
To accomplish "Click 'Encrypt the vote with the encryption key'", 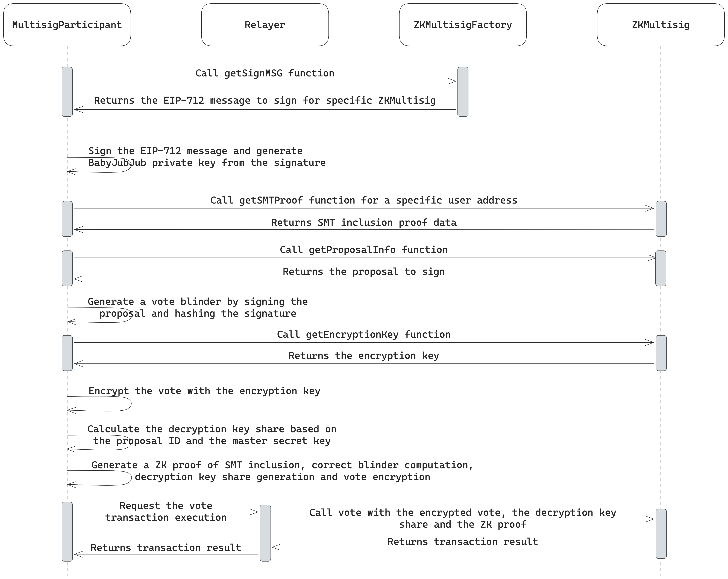I will pyautogui.click(x=204, y=391).
